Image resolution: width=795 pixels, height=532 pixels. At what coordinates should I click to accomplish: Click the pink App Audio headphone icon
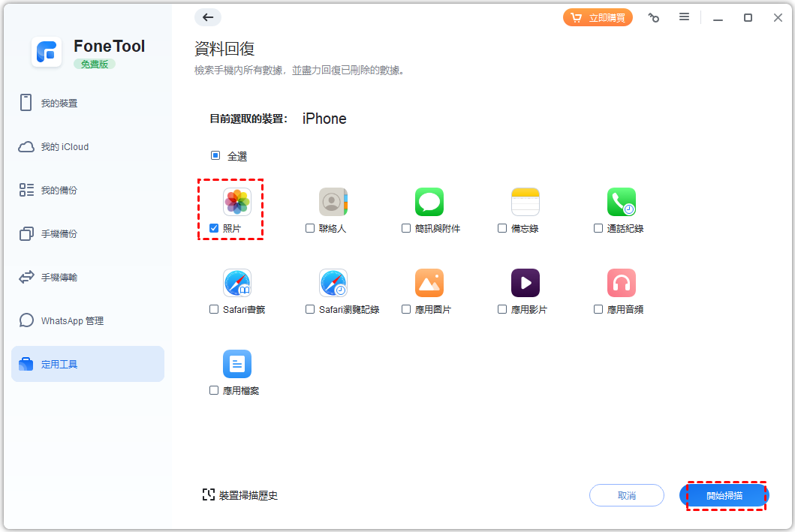621,283
